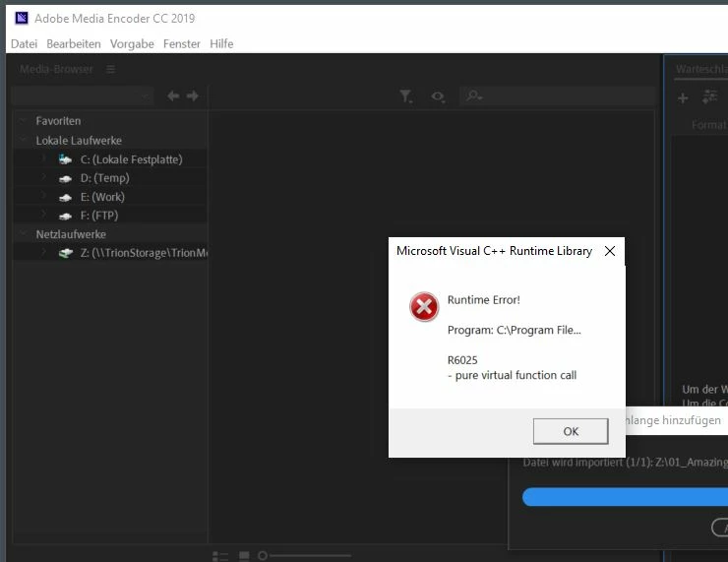
Task: Switch Media-Browser to thumbnail view
Action: pos(244,555)
